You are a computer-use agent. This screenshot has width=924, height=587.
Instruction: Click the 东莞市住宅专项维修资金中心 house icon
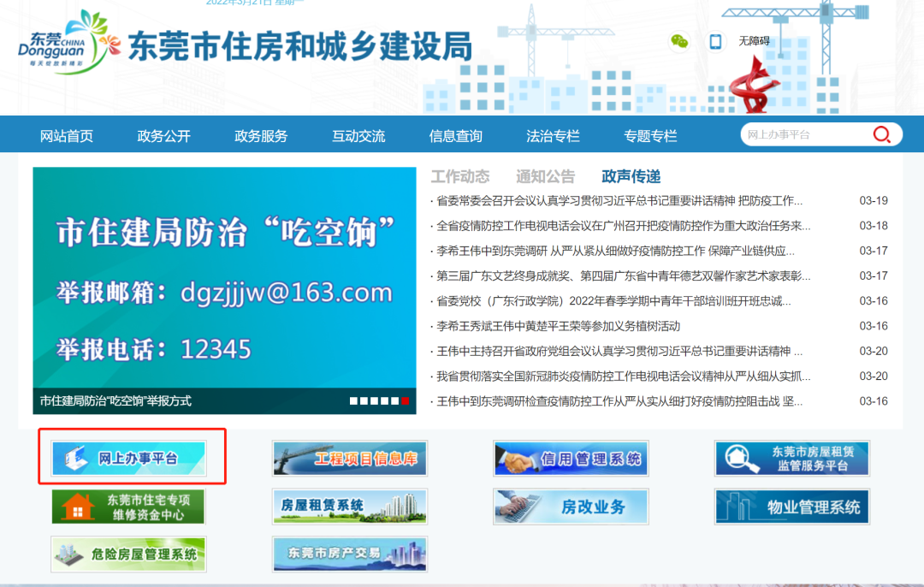[128, 506]
